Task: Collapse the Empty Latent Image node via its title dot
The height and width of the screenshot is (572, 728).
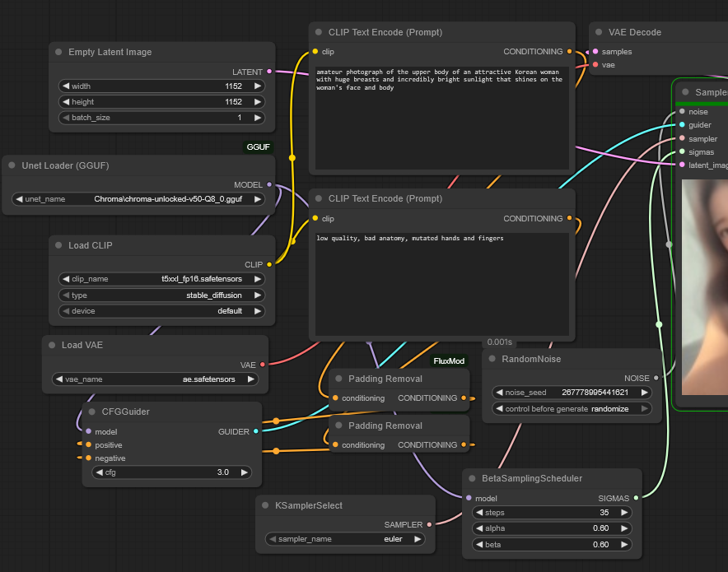Action: (58, 52)
